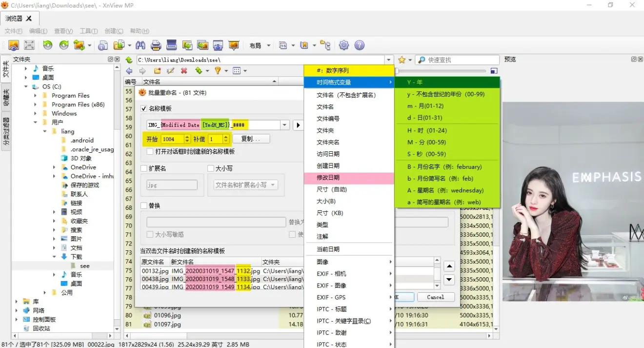Enable the 替换 checkbox
This screenshot has width=644, height=348.
coord(143,205)
